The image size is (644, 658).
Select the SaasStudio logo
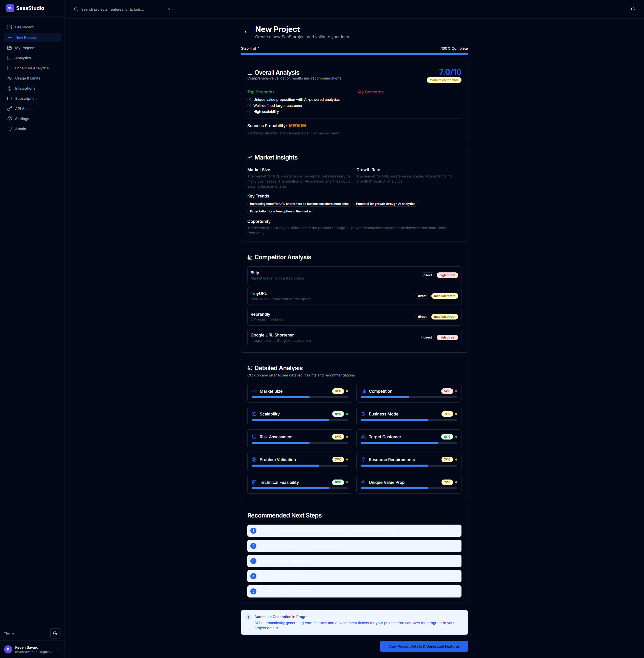25,8
